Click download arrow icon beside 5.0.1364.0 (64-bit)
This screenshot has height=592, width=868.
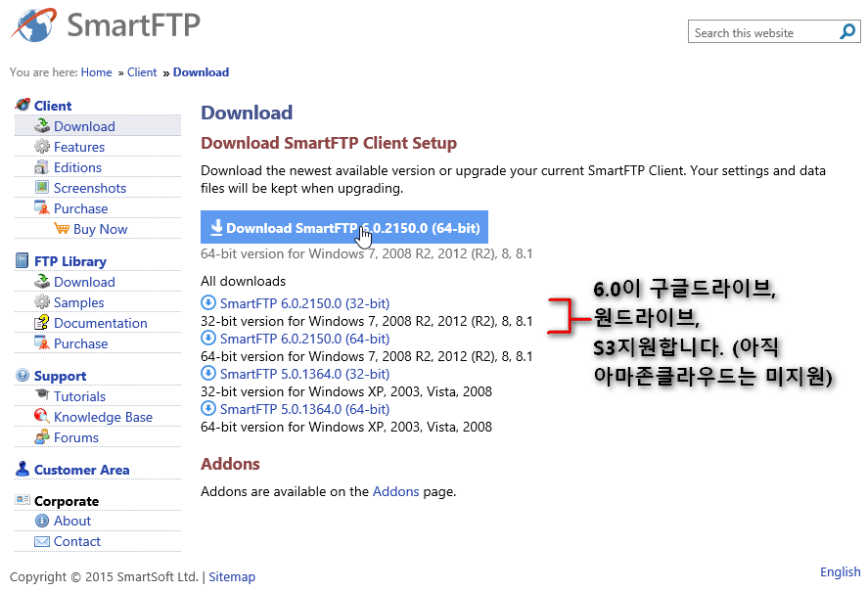pyautogui.click(x=208, y=409)
